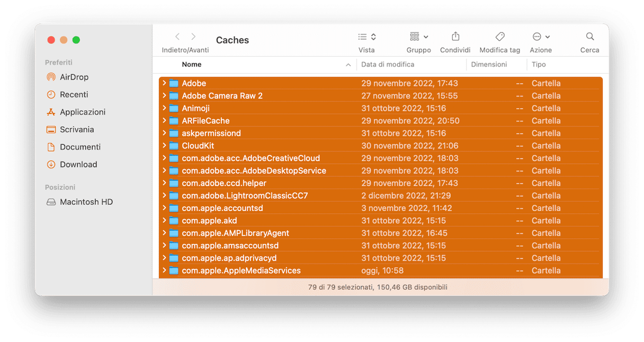The height and width of the screenshot is (342, 644).
Task: Open the Gruppo grouping menu
Action: click(x=418, y=37)
